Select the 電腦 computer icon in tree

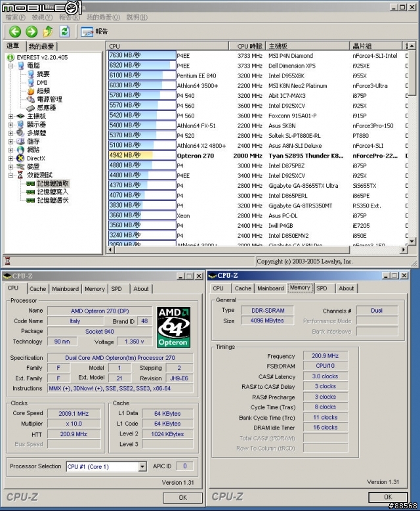[x=21, y=66]
